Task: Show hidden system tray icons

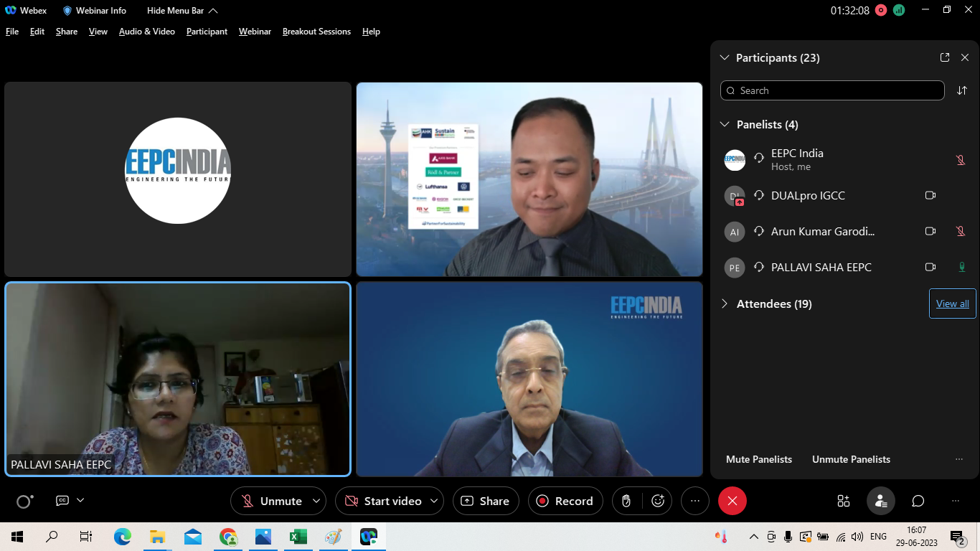Action: pyautogui.click(x=754, y=537)
